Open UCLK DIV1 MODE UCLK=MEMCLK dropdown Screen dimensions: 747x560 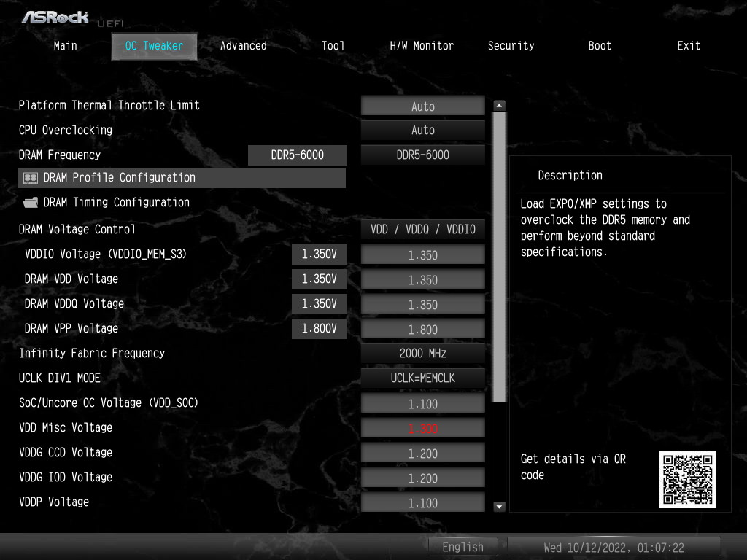click(x=423, y=378)
